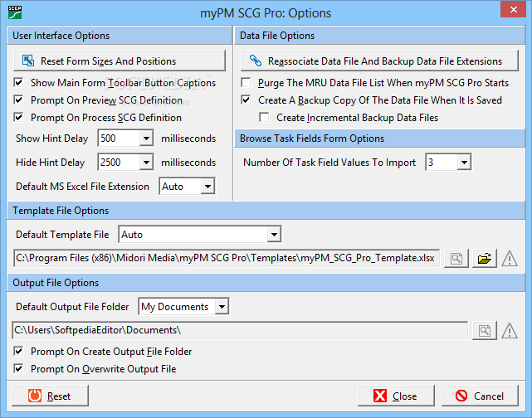Click the Reset button at bottom left
Screen dimensions: 532x418
click(x=51, y=396)
